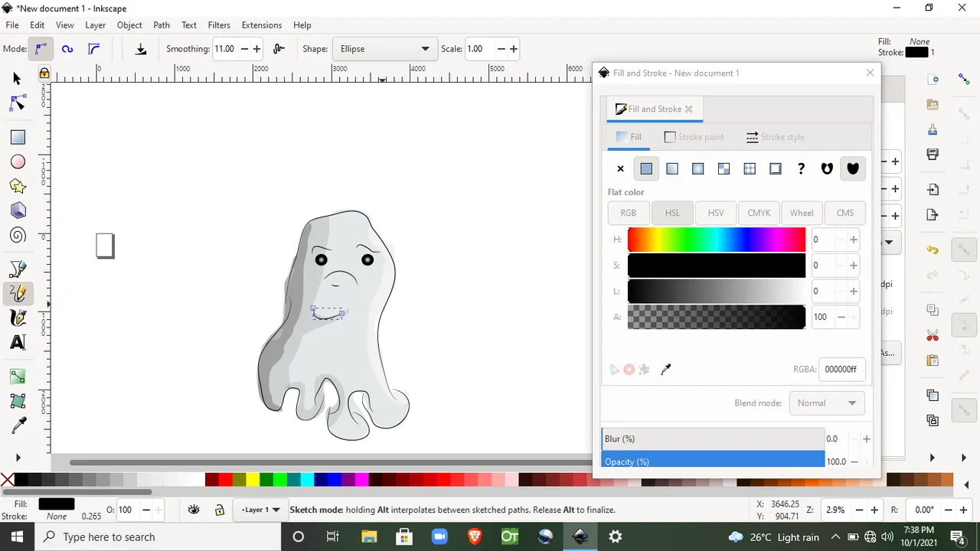Click the Copy icon in commands bar
The image size is (980, 551).
[933, 310]
